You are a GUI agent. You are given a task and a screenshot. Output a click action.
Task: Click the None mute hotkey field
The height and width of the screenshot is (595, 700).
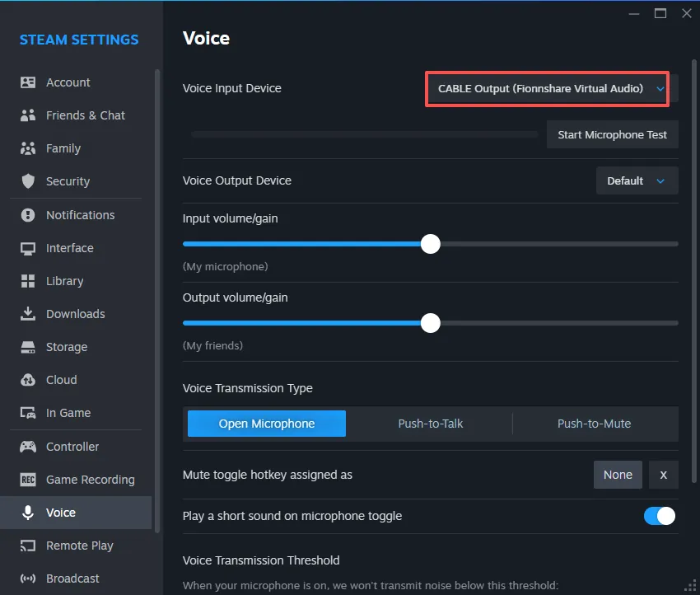(618, 475)
